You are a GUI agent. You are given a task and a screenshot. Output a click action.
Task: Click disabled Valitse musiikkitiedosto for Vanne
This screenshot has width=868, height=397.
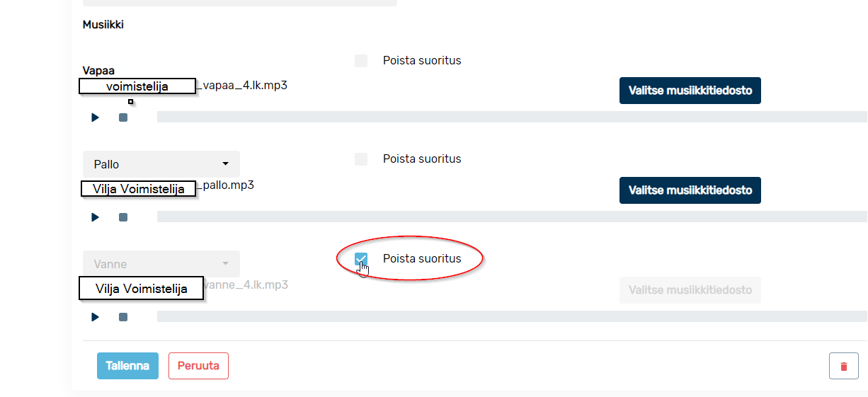click(x=690, y=290)
